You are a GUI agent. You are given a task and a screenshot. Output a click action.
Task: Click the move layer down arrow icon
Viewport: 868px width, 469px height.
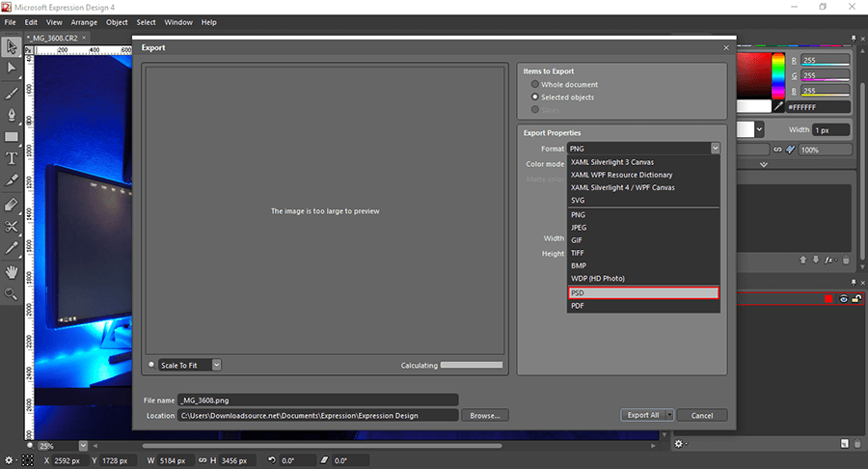815,260
